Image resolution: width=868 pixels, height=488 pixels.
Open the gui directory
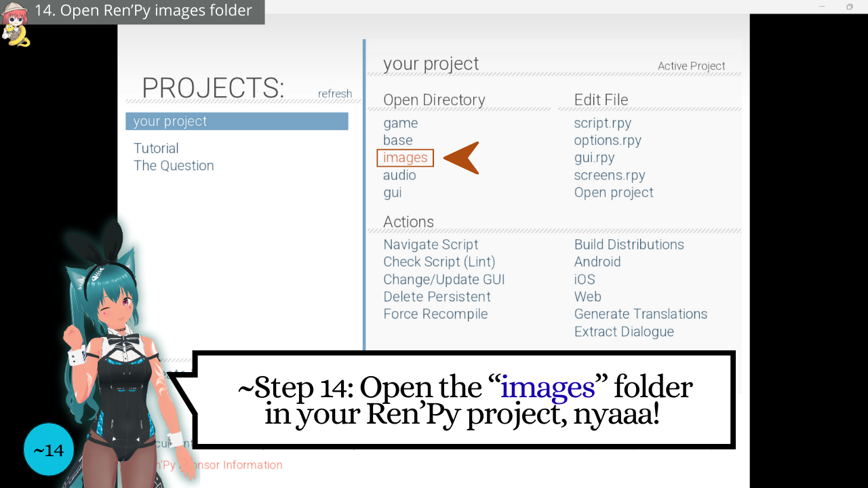[393, 192]
